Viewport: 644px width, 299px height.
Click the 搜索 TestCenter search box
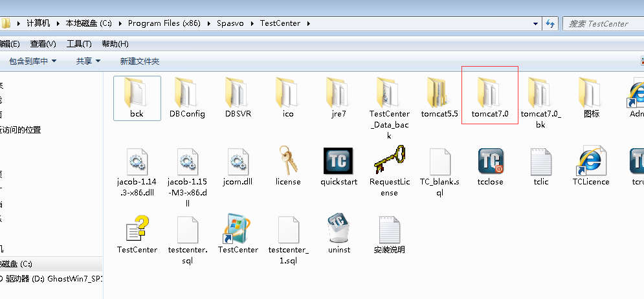pyautogui.click(x=602, y=24)
